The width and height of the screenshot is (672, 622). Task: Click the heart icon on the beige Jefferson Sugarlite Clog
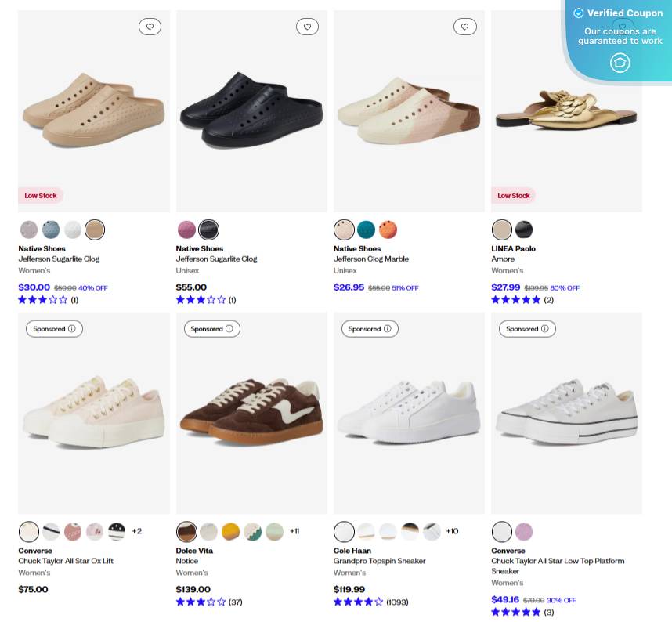point(150,26)
